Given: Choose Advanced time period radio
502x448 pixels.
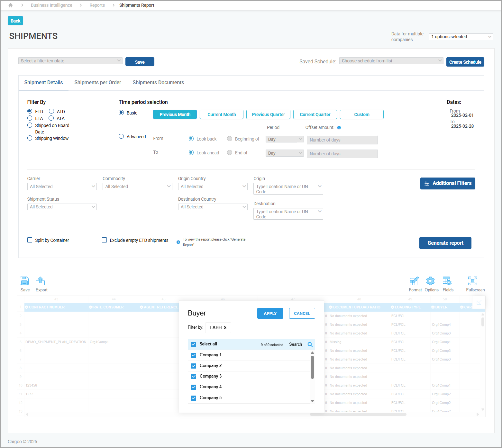Looking at the screenshot, I should point(121,136).
